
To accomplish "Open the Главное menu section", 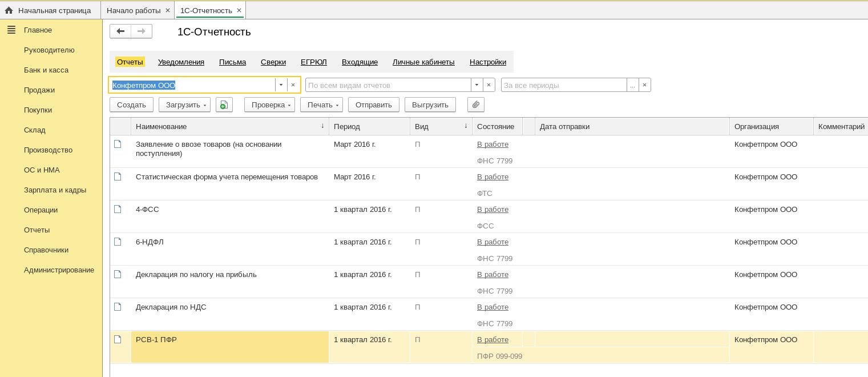I will pyautogui.click(x=38, y=30).
